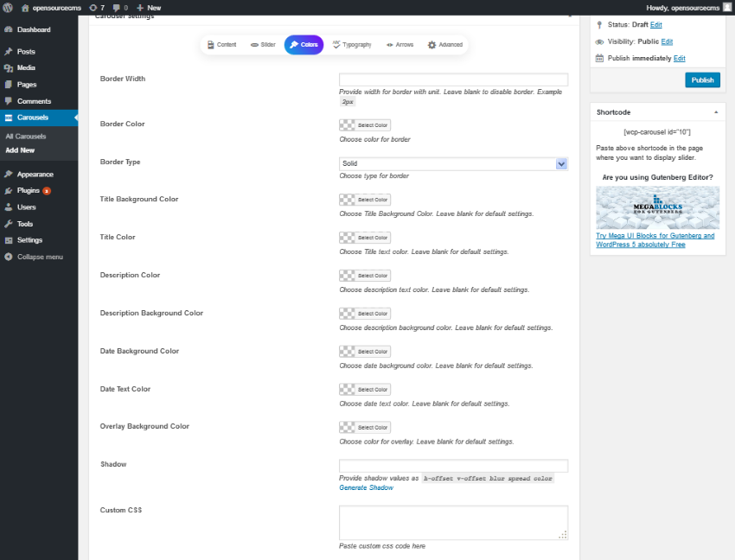Viewport: 735px width, 560px height.
Task: Select Color for Date Text Color
Action: pos(365,390)
